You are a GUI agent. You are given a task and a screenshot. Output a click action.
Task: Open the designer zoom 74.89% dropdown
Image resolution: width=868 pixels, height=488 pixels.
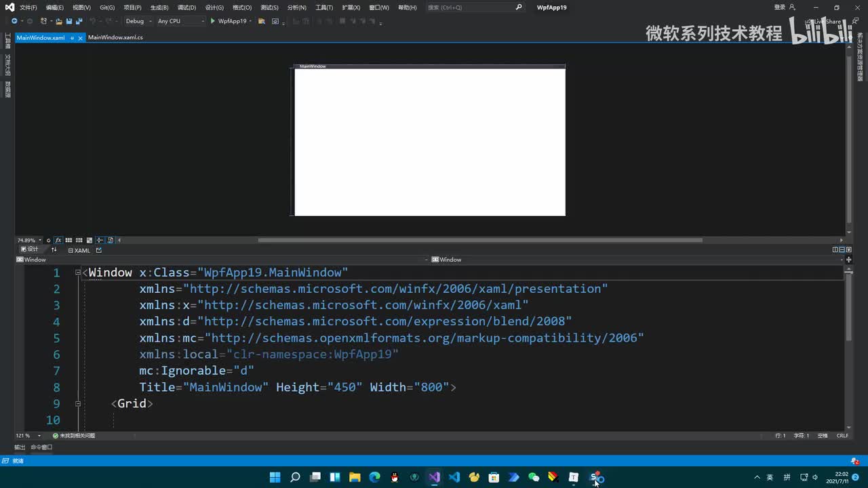[40, 240]
